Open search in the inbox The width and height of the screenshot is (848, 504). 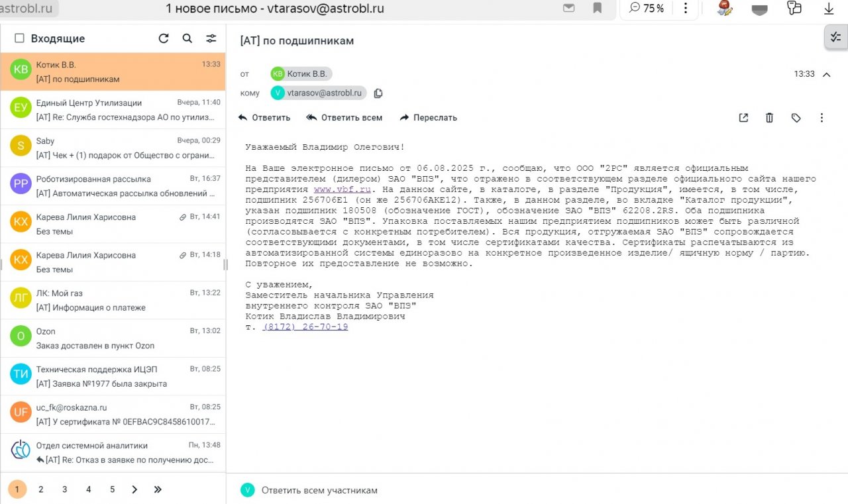(x=187, y=38)
